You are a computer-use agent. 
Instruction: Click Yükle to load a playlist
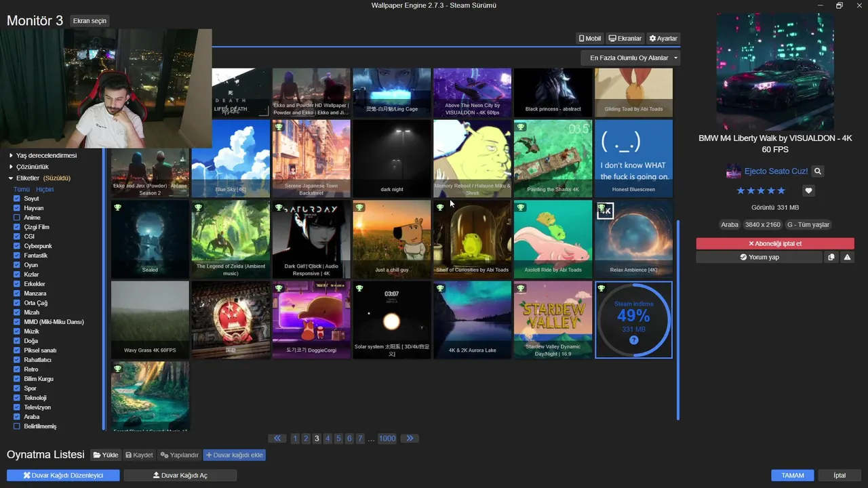[106, 455]
